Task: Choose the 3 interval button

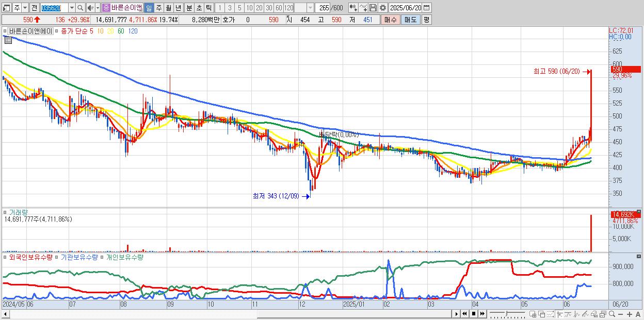Action: [230, 8]
